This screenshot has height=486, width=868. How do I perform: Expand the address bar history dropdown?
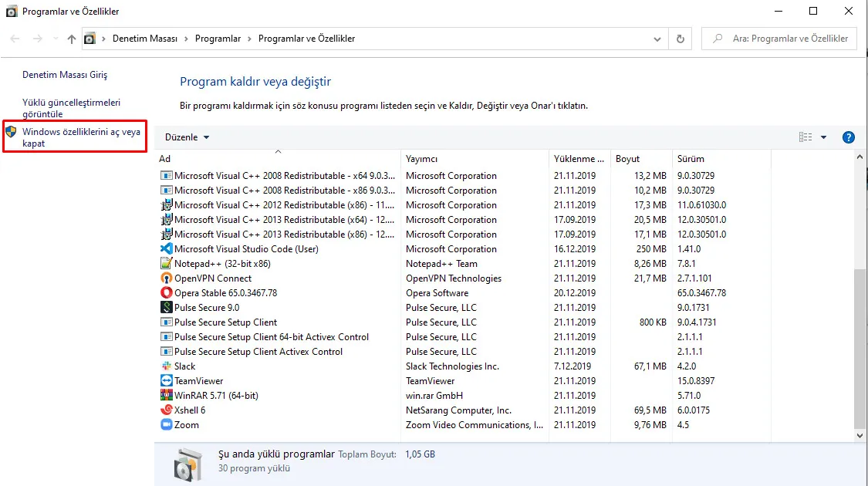pyautogui.click(x=657, y=39)
